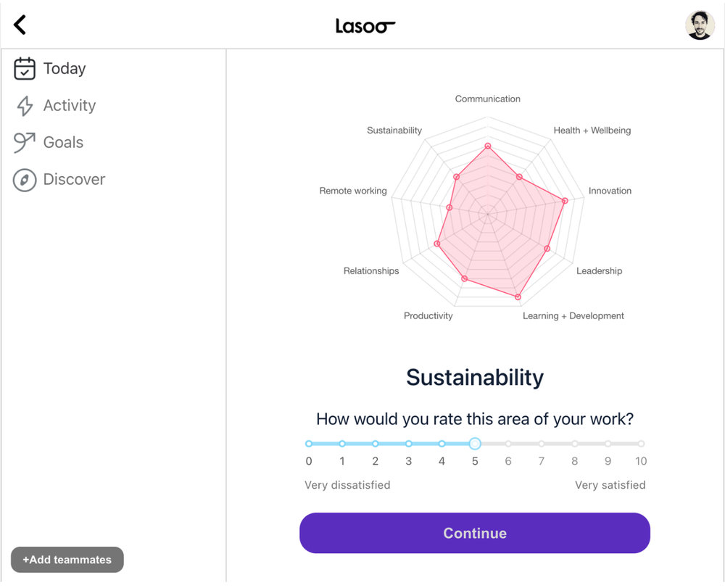725x588 pixels.
Task: Select rating 0 on the slider
Action: (309, 444)
